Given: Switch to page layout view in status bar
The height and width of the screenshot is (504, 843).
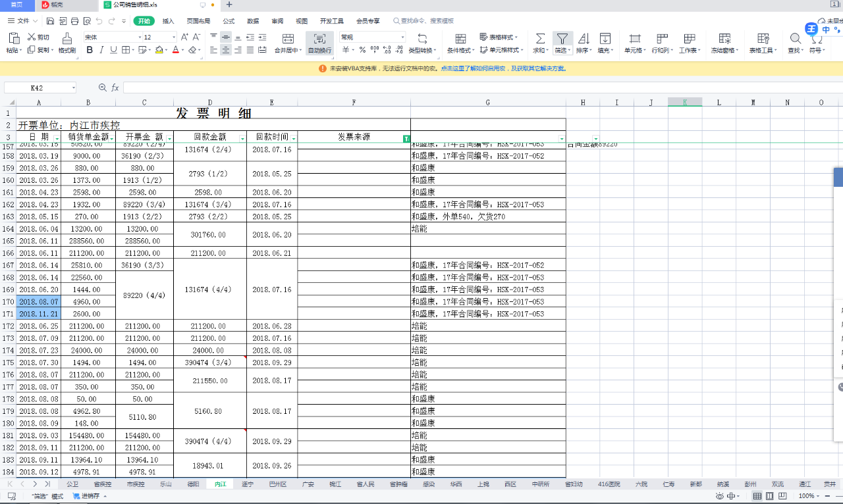Looking at the screenshot, I should point(769,495).
